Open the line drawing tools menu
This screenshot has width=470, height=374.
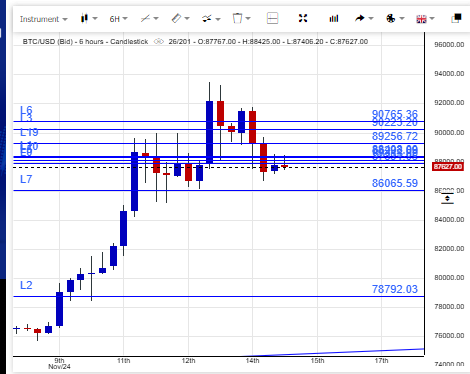[149, 18]
